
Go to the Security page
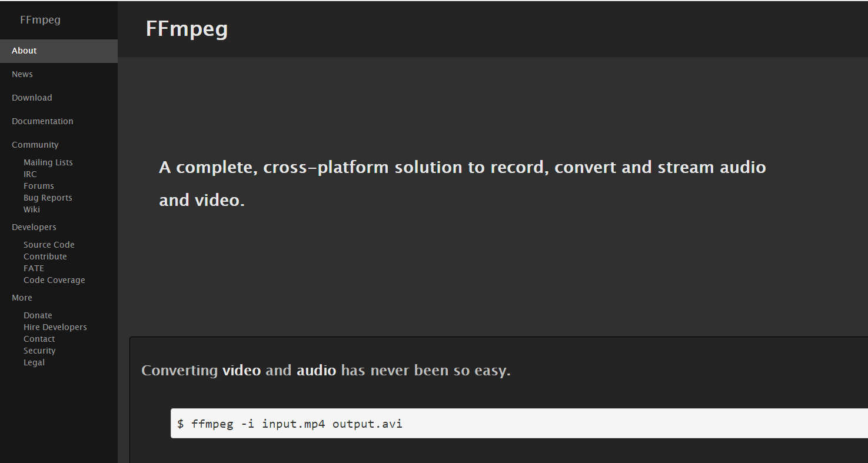click(x=39, y=351)
